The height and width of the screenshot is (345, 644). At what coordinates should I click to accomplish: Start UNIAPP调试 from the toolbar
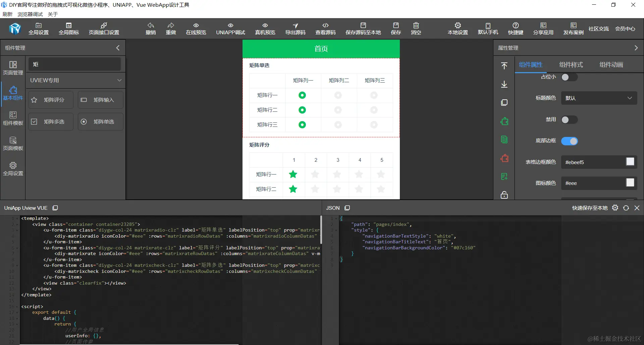coord(230,29)
